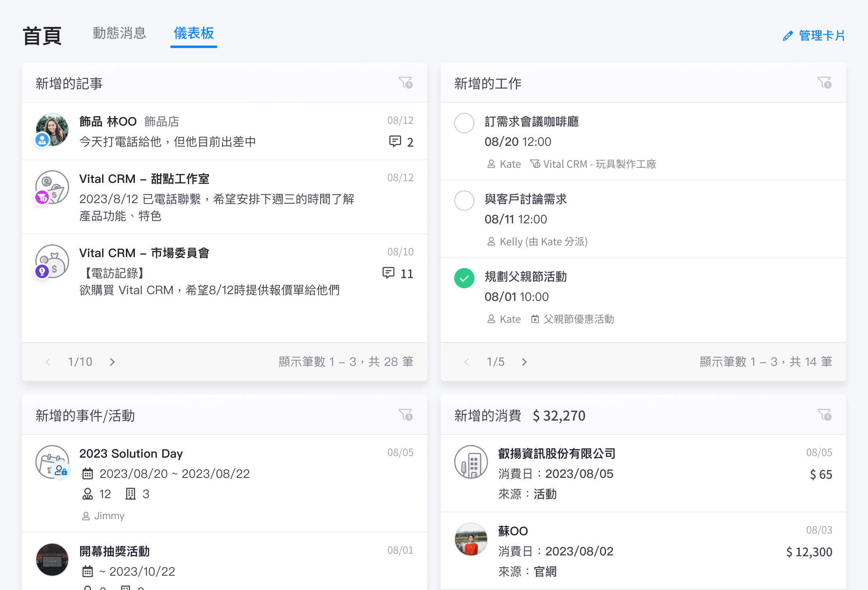
Task: Open task 訂需求會議咖啡廳
Action: (532, 121)
